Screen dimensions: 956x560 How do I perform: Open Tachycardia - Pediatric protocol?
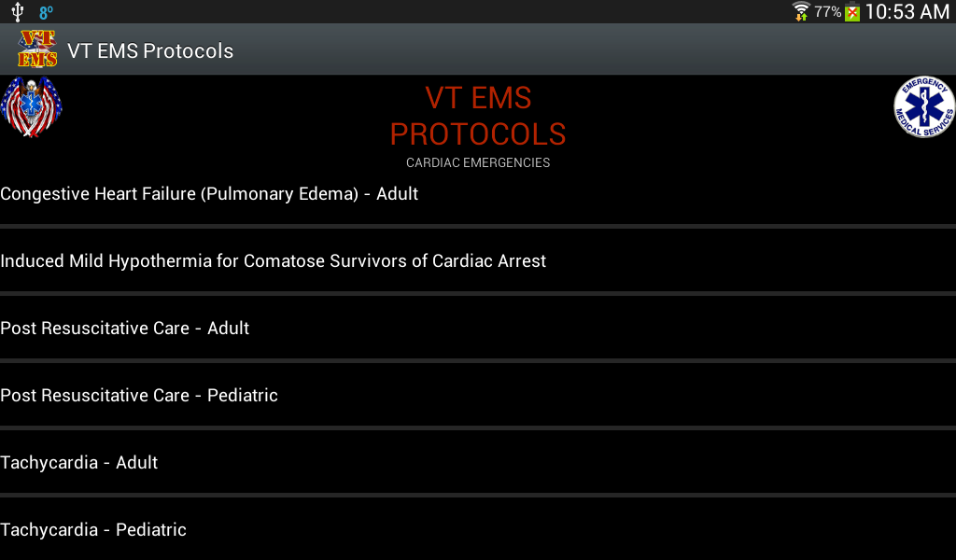pos(478,529)
